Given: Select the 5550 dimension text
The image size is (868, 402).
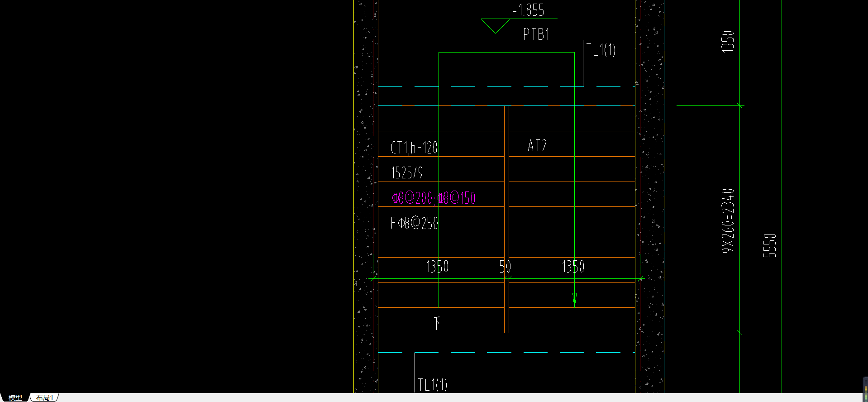Looking at the screenshot, I should pyautogui.click(x=769, y=246).
